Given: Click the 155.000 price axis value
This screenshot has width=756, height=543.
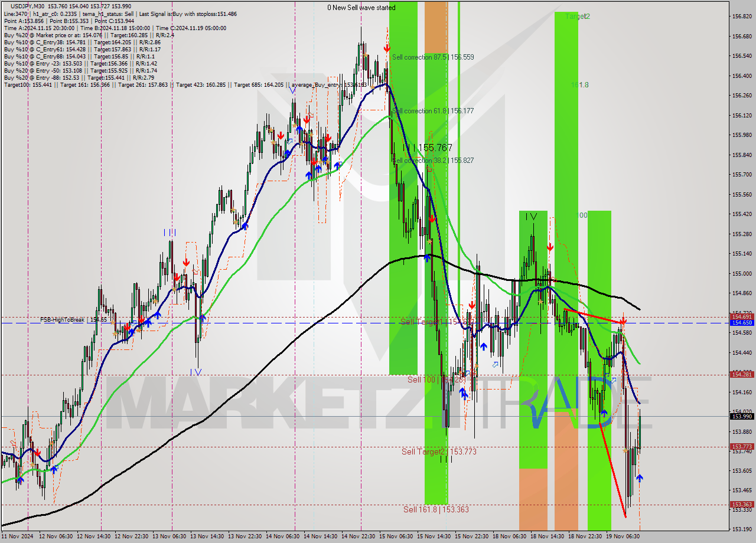Looking at the screenshot, I should (x=742, y=274).
